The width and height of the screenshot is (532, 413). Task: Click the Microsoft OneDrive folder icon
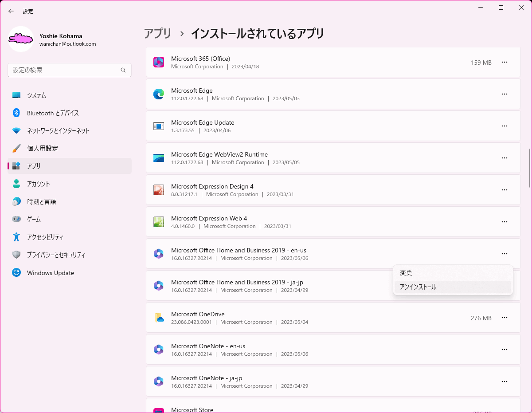point(159,318)
